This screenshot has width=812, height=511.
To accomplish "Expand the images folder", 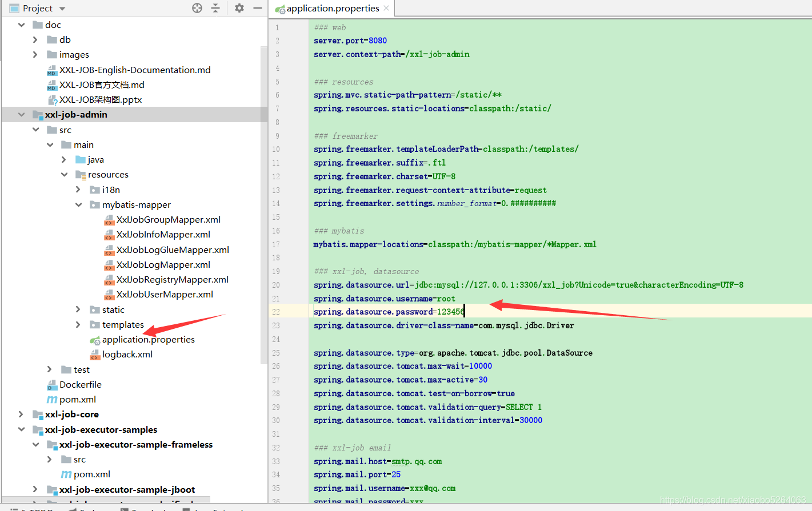I will 35,54.
